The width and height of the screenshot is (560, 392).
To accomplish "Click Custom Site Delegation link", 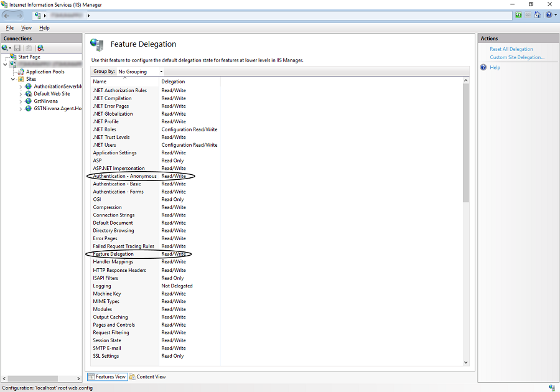I will tap(517, 57).
